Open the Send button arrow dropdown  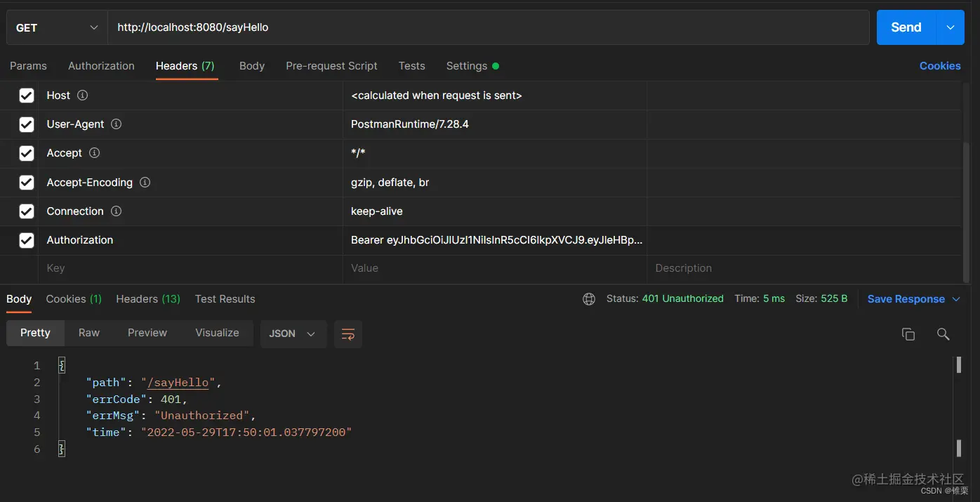click(951, 27)
